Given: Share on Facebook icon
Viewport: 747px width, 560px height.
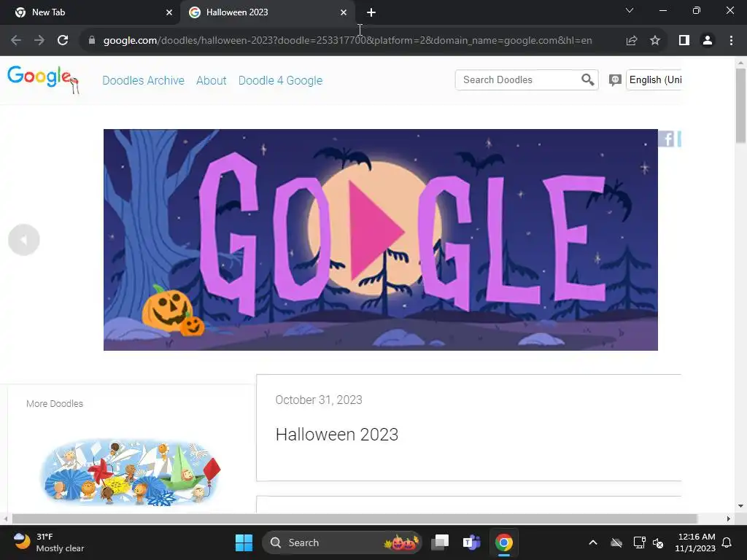Looking at the screenshot, I should [x=667, y=139].
